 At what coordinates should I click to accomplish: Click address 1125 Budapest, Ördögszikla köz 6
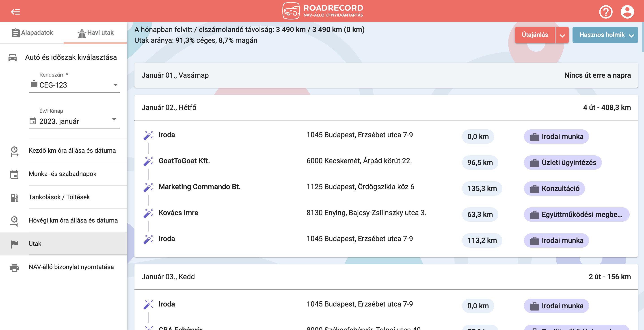click(x=360, y=187)
